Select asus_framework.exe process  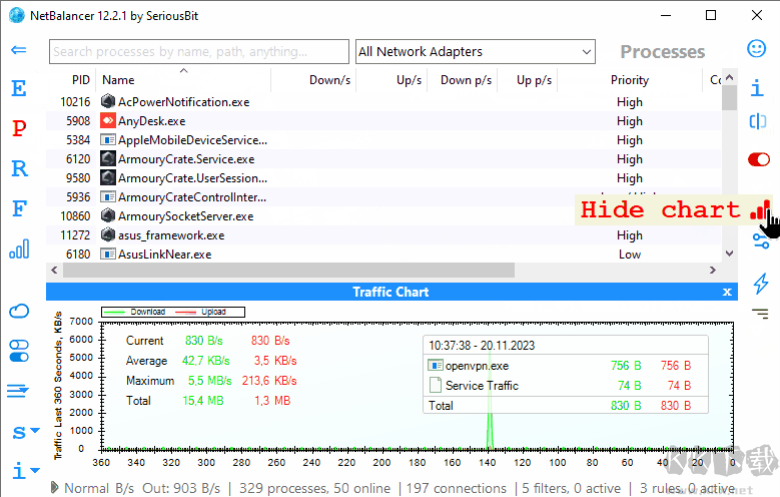click(384, 235)
